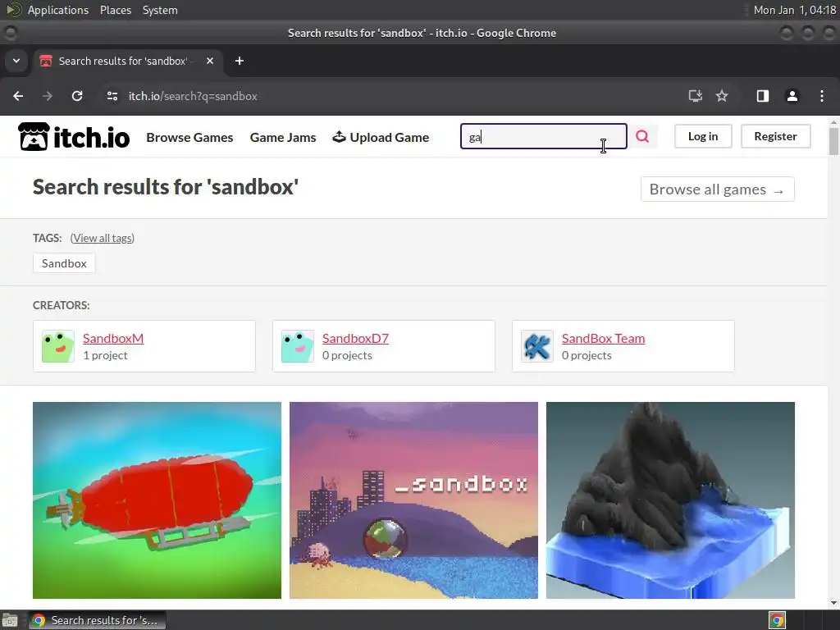Open Game Jams in the site navigation
The height and width of the screenshot is (630, 840).
click(283, 137)
